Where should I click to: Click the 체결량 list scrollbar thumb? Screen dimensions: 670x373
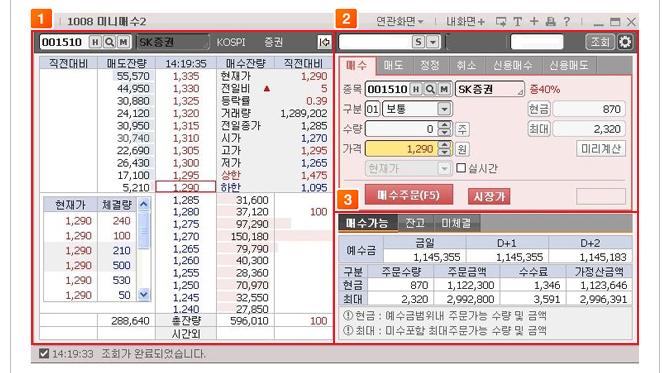(144, 230)
